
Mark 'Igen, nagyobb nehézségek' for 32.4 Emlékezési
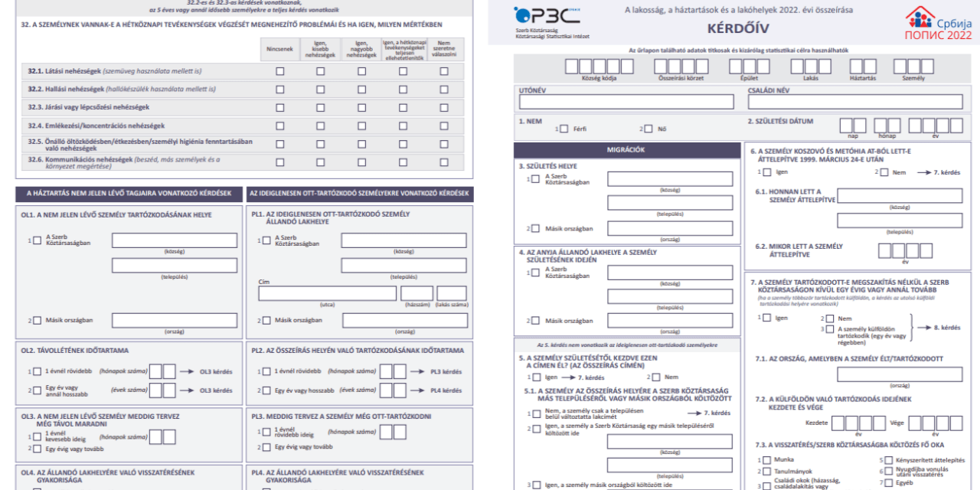(x=361, y=126)
